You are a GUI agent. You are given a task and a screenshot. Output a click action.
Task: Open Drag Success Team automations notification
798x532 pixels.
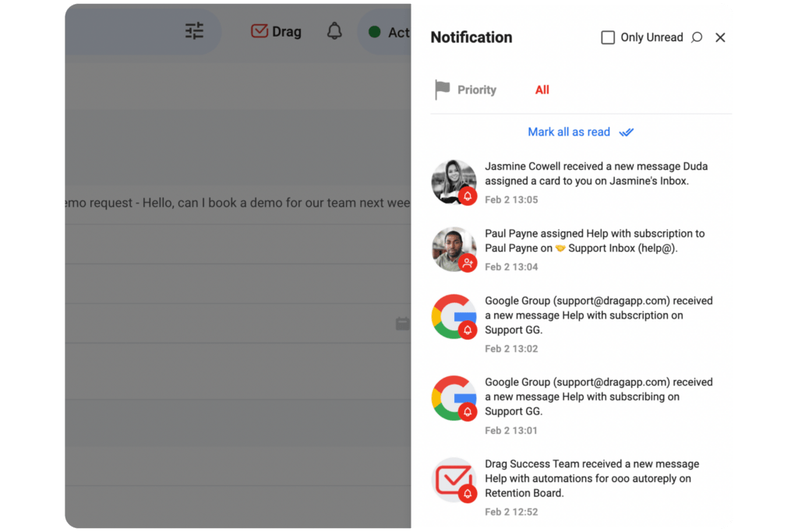581,488
